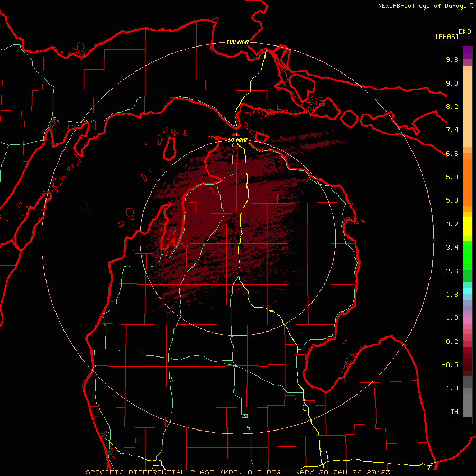Click the 0.5 DEG elevation text
Image resolution: width=476 pixels, height=476 pixels.
coord(265,472)
